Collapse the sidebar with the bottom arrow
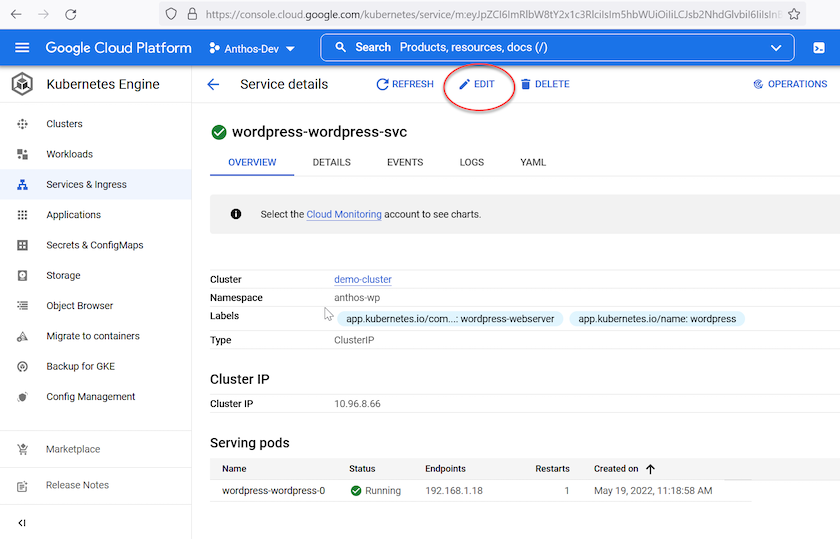The height and width of the screenshot is (539, 840). (22, 523)
